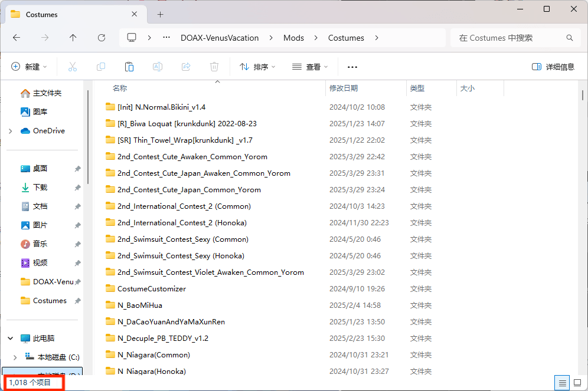Screen dimensions: 588x391
Task: Select folder 2nd_Contest_Cute_Awaken_Common_Yorom
Action: click(192, 156)
